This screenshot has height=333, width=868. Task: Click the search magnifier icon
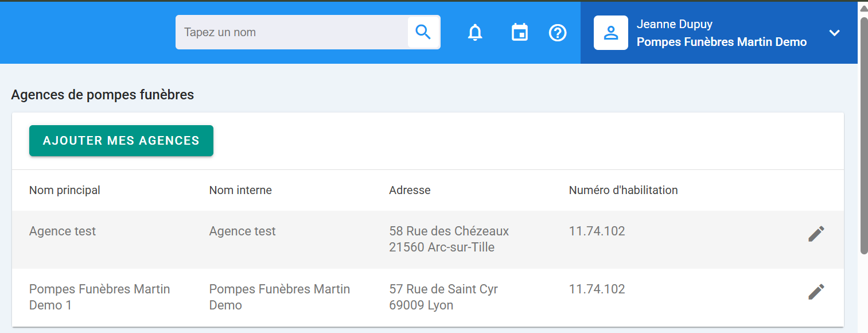(x=423, y=32)
